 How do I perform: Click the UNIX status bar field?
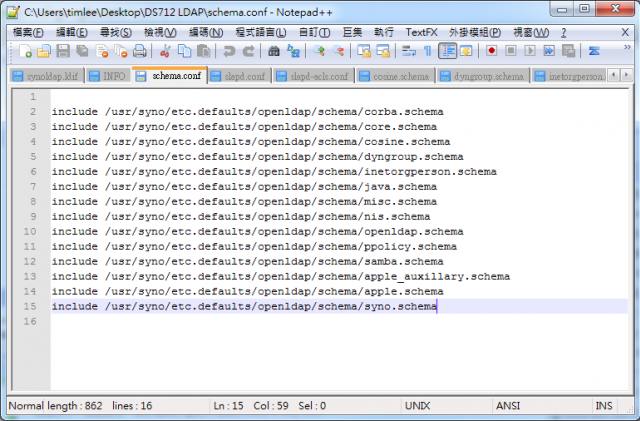click(x=446, y=406)
